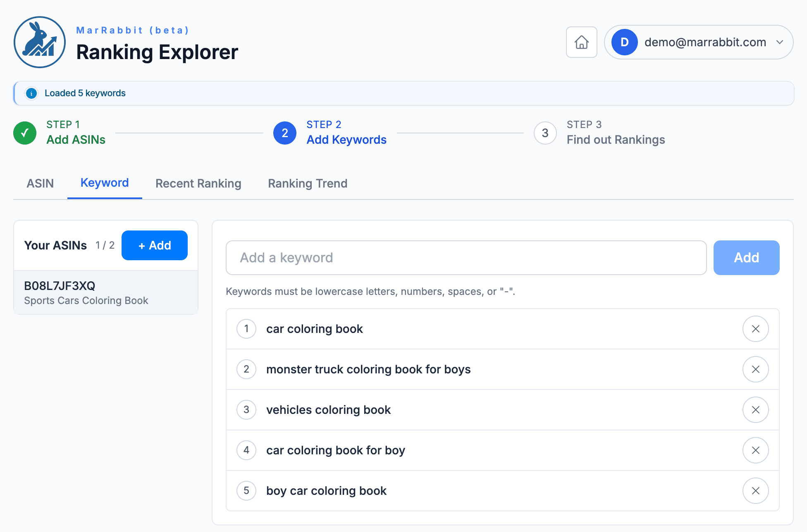Delete the 'boy car coloring book' keyword
Screen dimensions: 807x532
755,491
